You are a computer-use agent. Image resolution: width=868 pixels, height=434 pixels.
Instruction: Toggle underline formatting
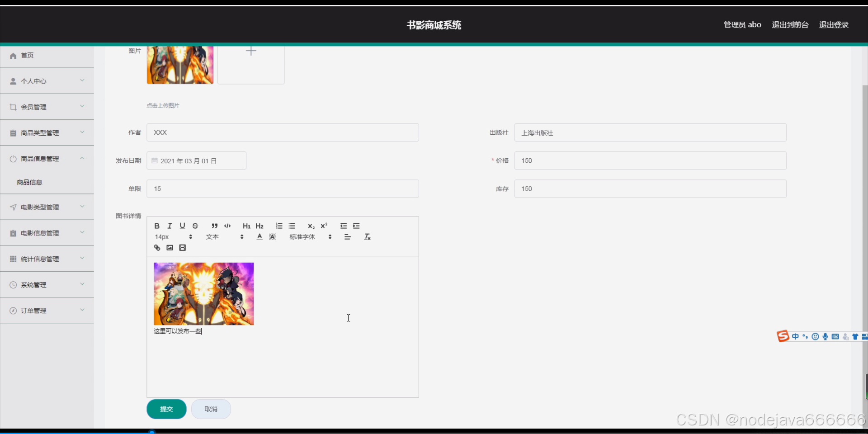182,226
